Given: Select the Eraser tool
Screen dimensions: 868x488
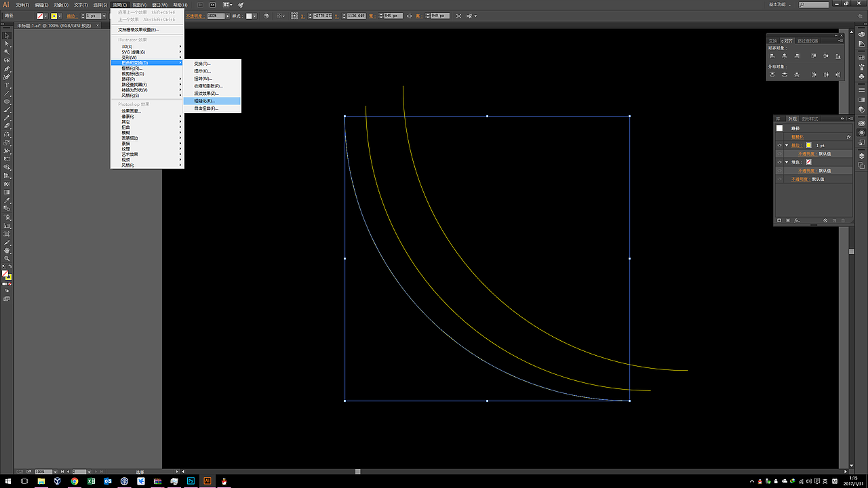Looking at the screenshot, I should pos(7,125).
